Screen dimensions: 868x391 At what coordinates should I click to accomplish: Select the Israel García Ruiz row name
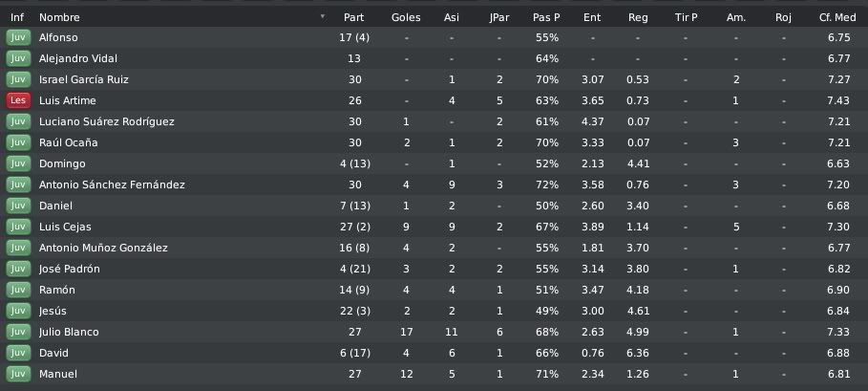84,79
